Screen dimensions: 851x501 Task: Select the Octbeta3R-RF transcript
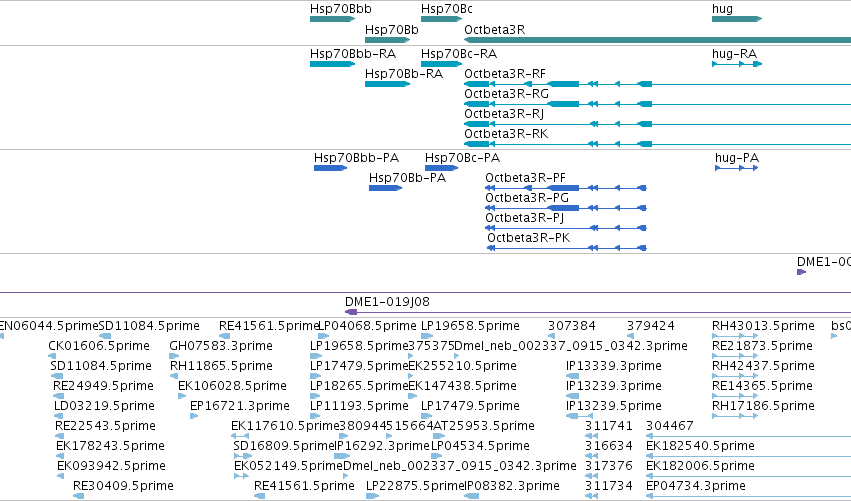point(657,84)
